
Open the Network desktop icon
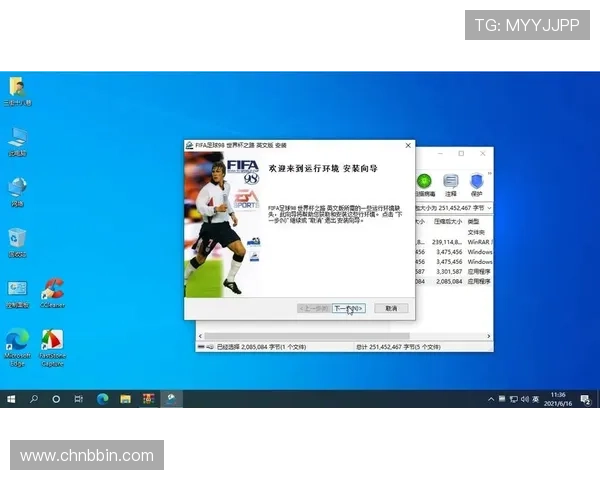(17, 189)
